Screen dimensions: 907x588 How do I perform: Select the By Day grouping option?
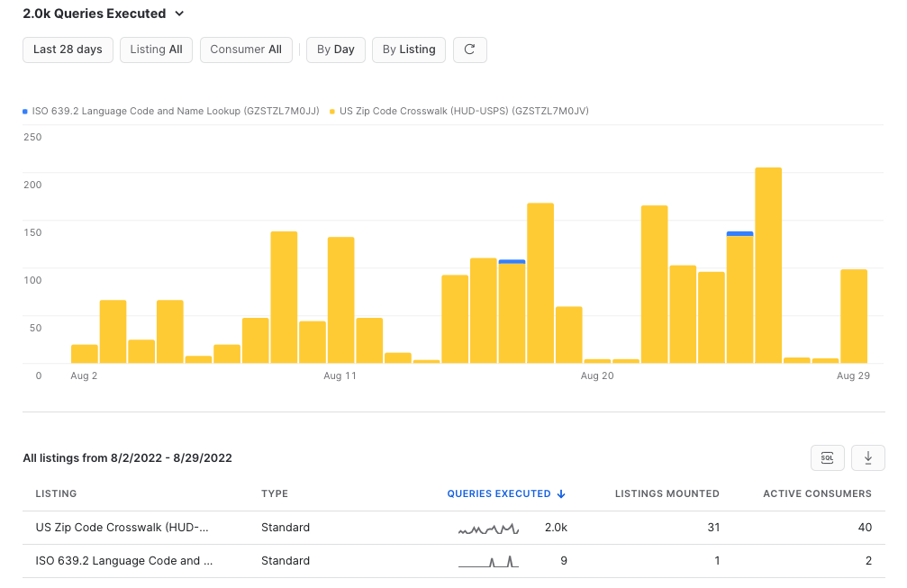pyautogui.click(x=335, y=50)
